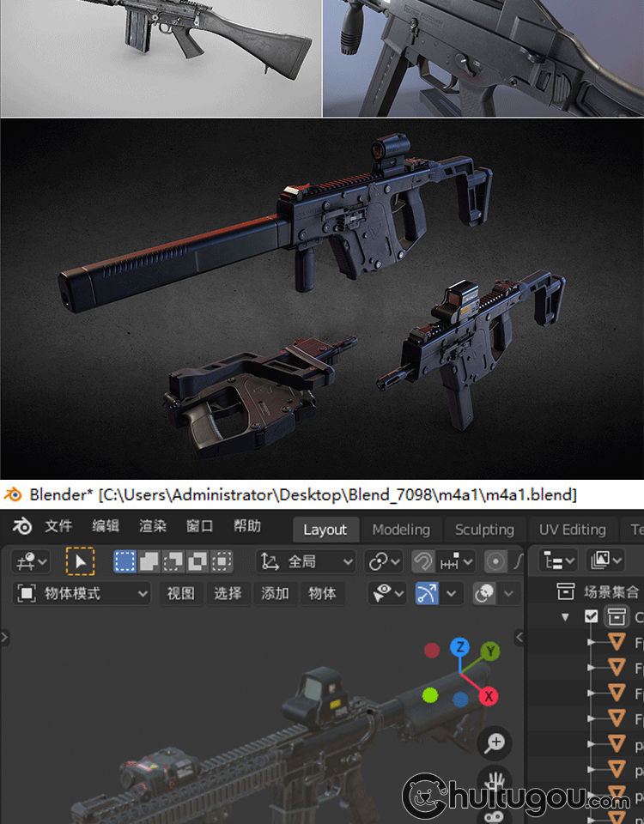The image size is (644, 824).
Task: Open the 视图 viewport menu
Action: [180, 594]
